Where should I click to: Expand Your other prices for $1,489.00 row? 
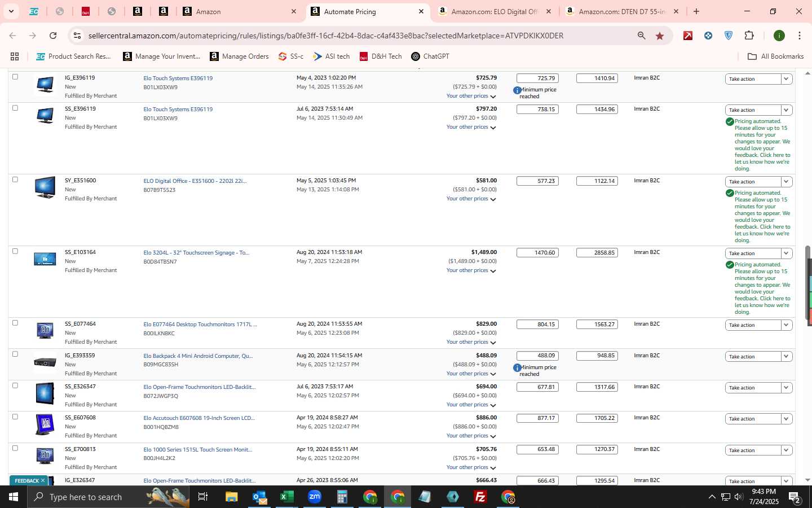click(471, 270)
